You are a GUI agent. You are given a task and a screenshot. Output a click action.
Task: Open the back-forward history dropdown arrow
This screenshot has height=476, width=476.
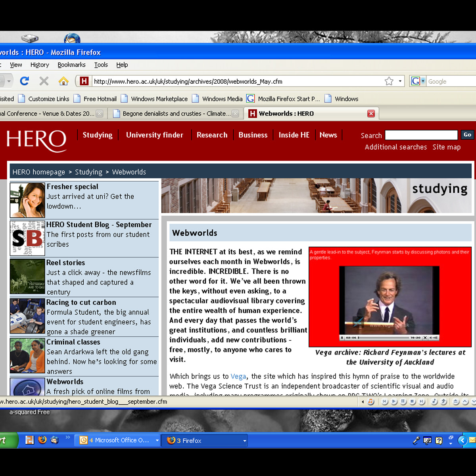click(x=9, y=81)
